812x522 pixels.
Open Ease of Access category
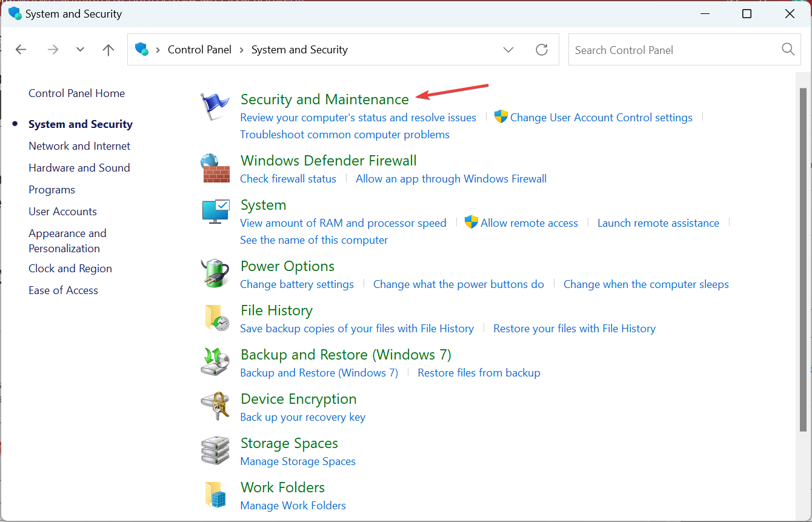tap(63, 290)
